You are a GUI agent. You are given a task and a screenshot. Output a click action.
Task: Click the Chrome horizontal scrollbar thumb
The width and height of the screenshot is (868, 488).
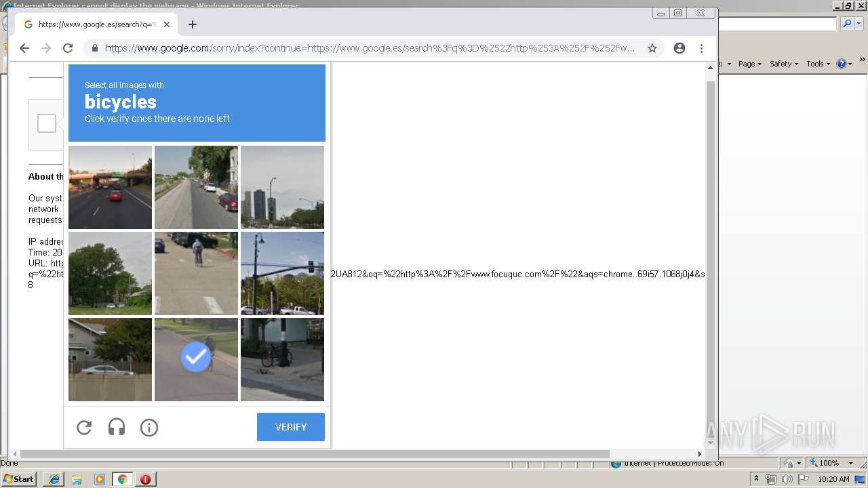[x=315, y=454]
